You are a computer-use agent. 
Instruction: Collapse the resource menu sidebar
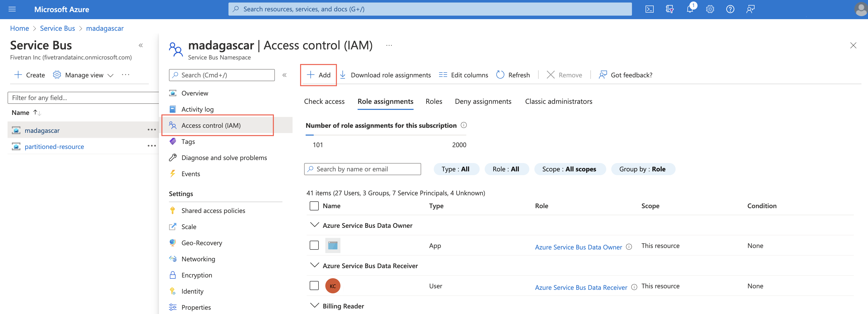pos(284,75)
